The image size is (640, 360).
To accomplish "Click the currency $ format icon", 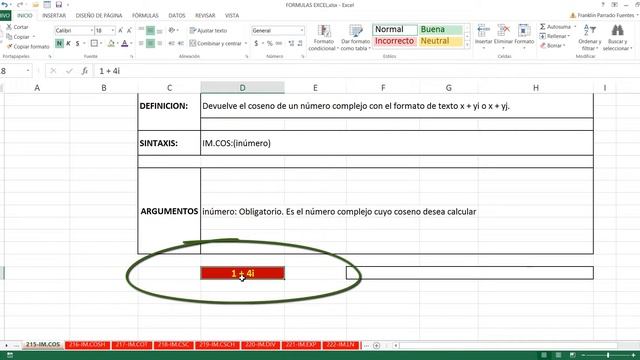I will tap(256, 43).
